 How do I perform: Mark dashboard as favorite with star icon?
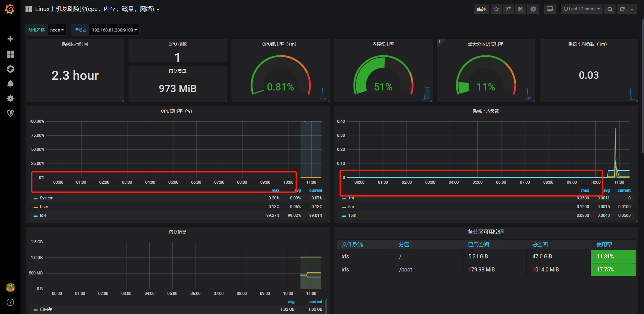point(496,9)
